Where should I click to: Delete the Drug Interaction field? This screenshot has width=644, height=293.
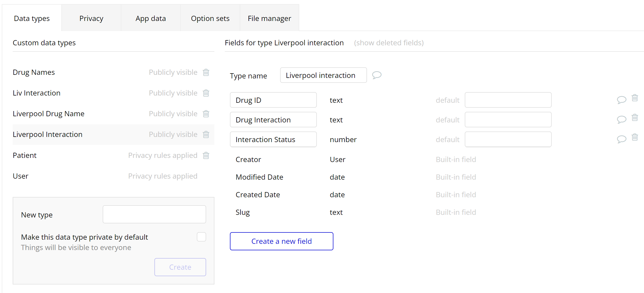coord(635,118)
